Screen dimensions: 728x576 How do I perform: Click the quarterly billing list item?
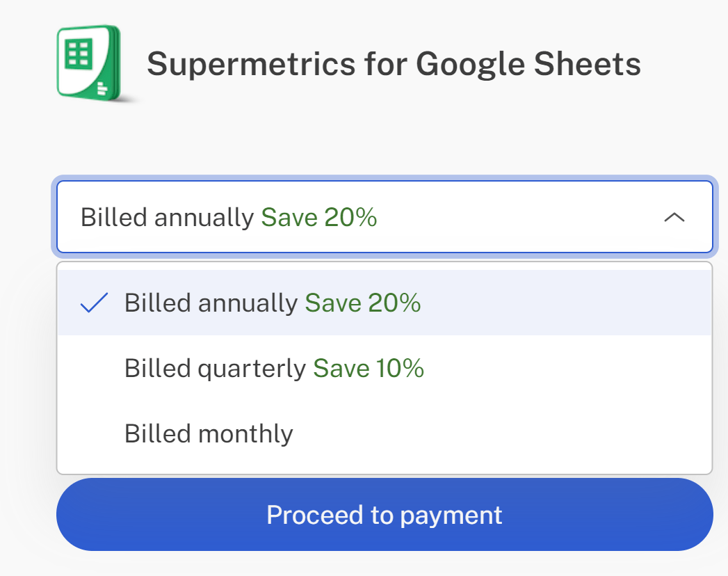(274, 368)
